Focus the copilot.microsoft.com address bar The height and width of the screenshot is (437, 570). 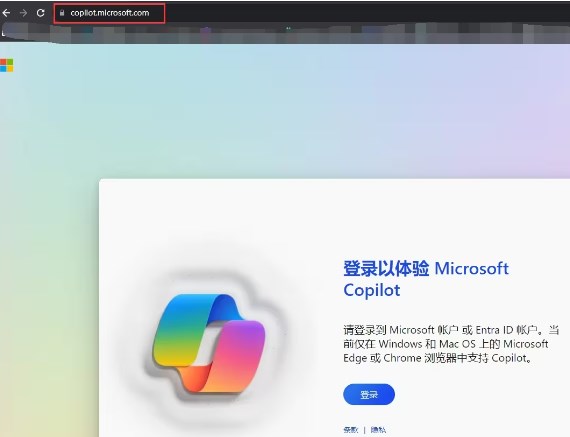coord(109,13)
